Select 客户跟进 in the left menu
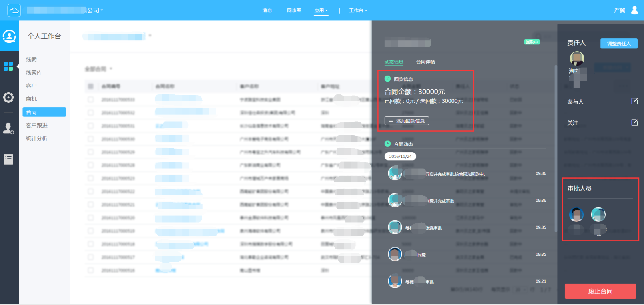 [x=37, y=126]
